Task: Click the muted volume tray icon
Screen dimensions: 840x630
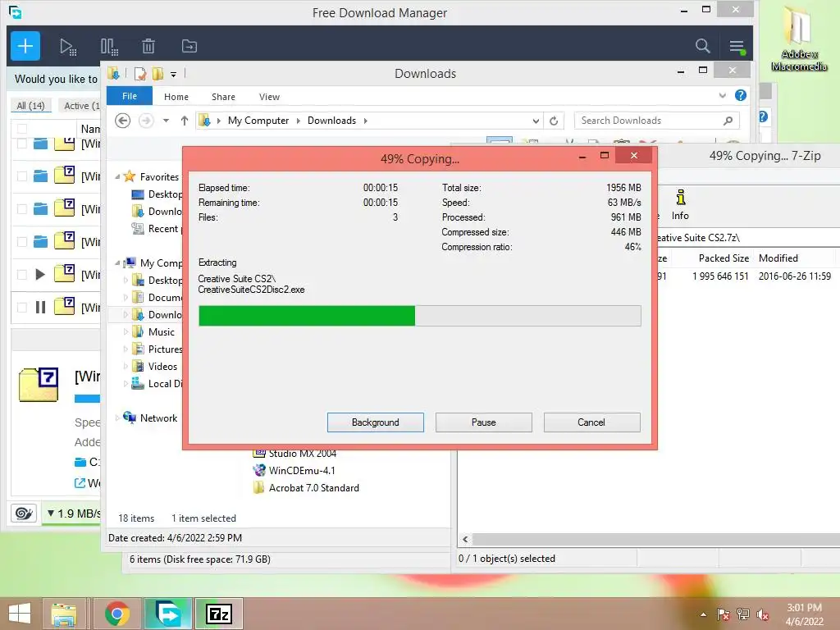Action: coord(763,614)
